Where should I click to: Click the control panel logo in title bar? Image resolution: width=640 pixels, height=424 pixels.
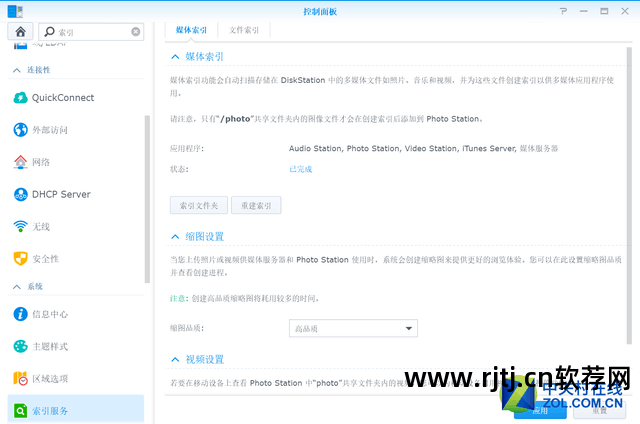pyautogui.click(x=15, y=11)
